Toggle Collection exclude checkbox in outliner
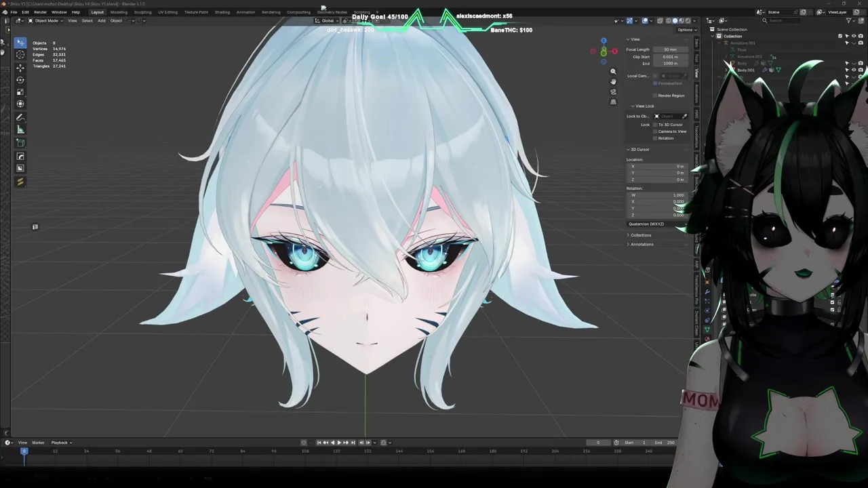 coord(840,36)
